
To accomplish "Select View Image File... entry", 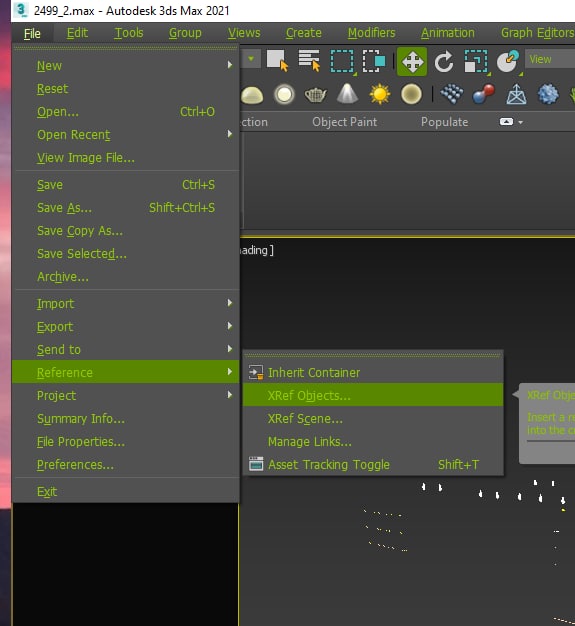I will click(126, 158).
